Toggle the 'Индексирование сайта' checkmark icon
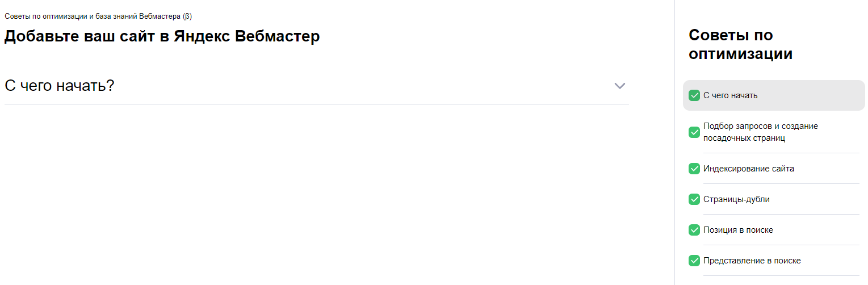Image resolution: width=868 pixels, height=285 pixels. pyautogui.click(x=694, y=169)
